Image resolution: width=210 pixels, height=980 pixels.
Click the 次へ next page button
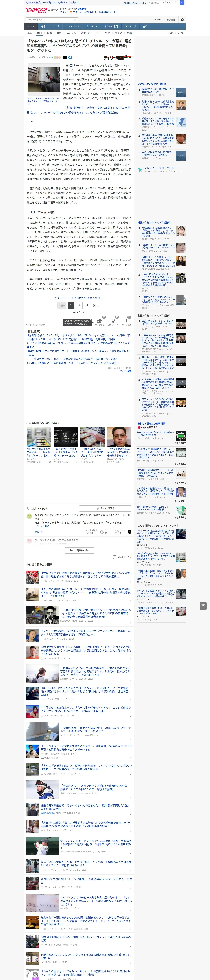(96, 305)
